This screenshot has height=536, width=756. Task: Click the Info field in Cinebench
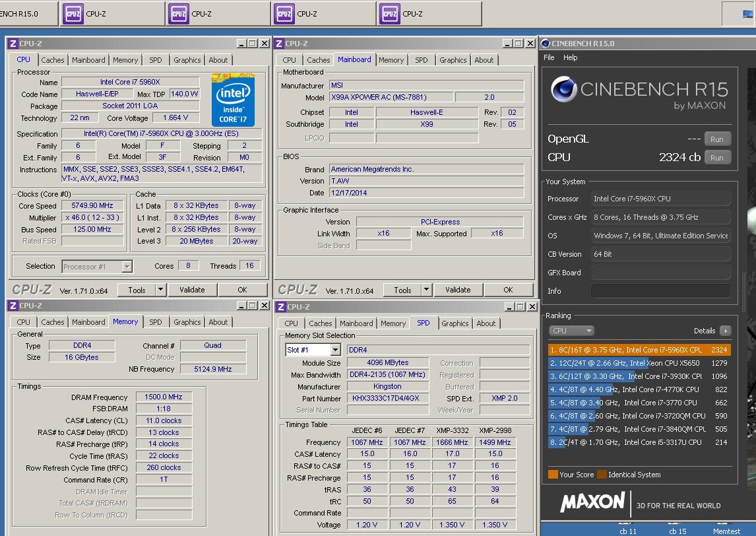click(660, 291)
